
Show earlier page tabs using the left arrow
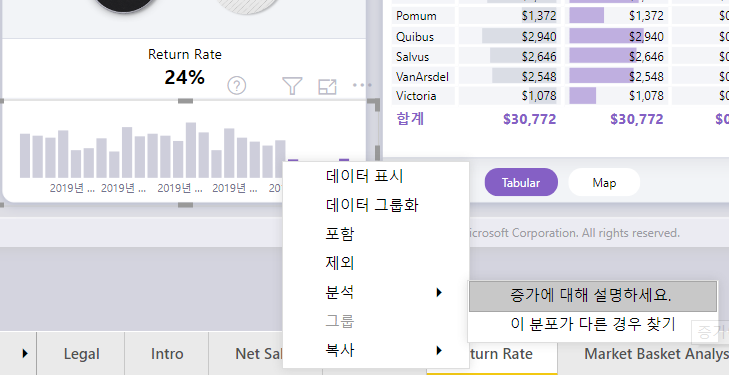25,354
